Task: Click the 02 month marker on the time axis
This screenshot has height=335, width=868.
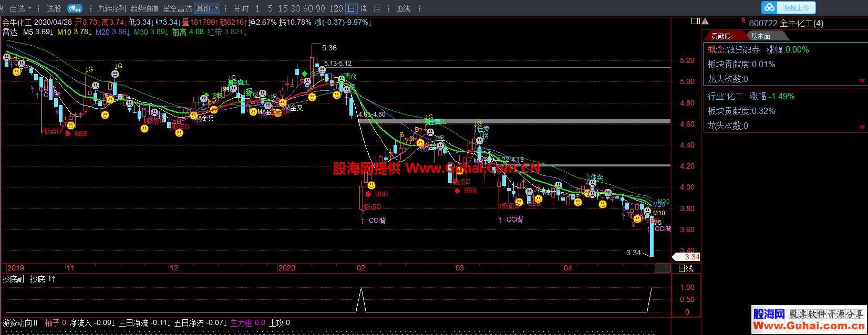Action: coord(361,268)
